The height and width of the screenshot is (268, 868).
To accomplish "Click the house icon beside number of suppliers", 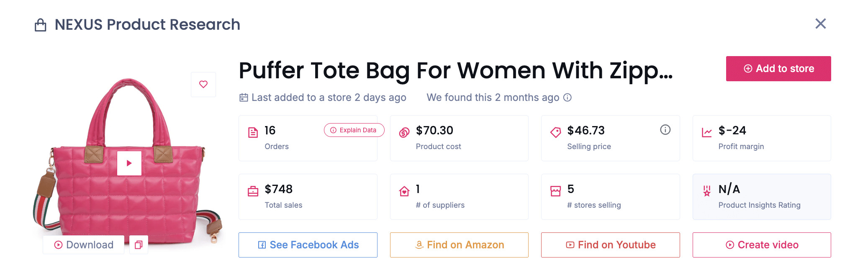I will pyautogui.click(x=404, y=191).
